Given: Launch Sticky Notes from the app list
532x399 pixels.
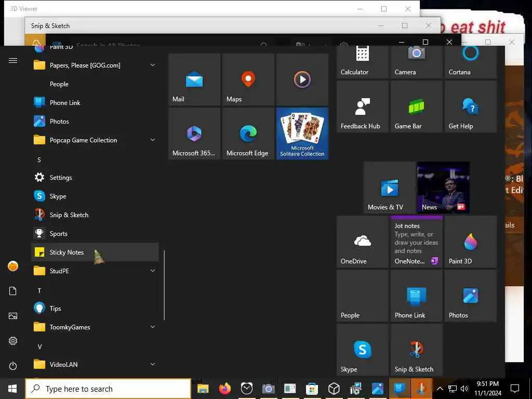Looking at the screenshot, I should point(95,252).
